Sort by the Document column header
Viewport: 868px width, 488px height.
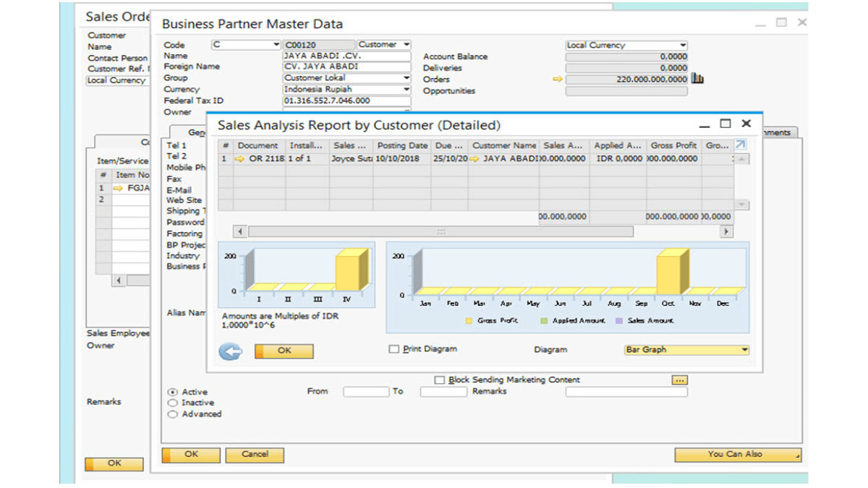pyautogui.click(x=258, y=145)
